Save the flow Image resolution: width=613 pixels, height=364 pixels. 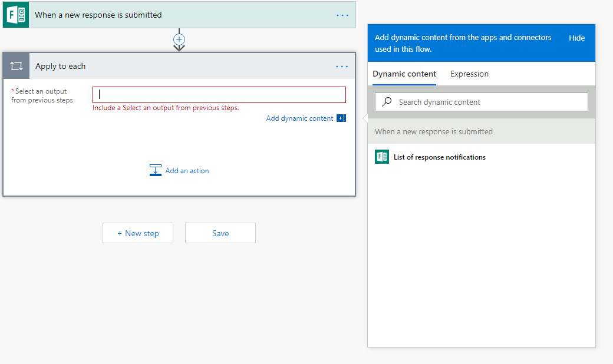[x=220, y=233]
